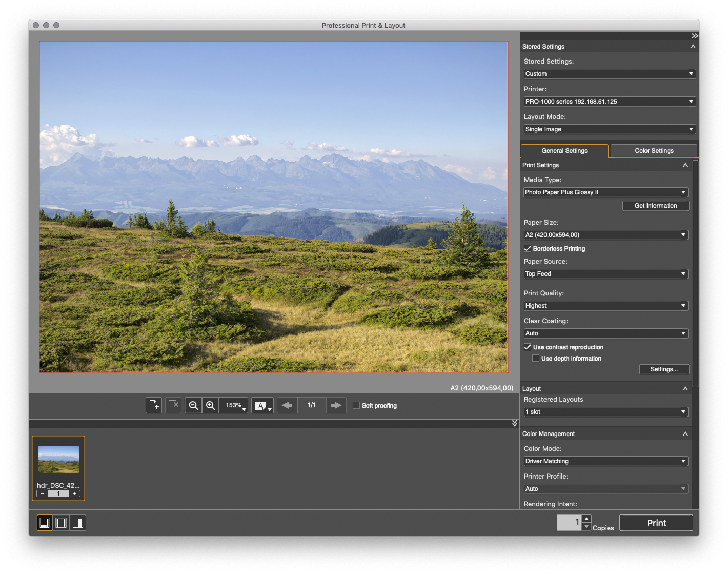Uncheck Borderless Printing

coord(528,249)
